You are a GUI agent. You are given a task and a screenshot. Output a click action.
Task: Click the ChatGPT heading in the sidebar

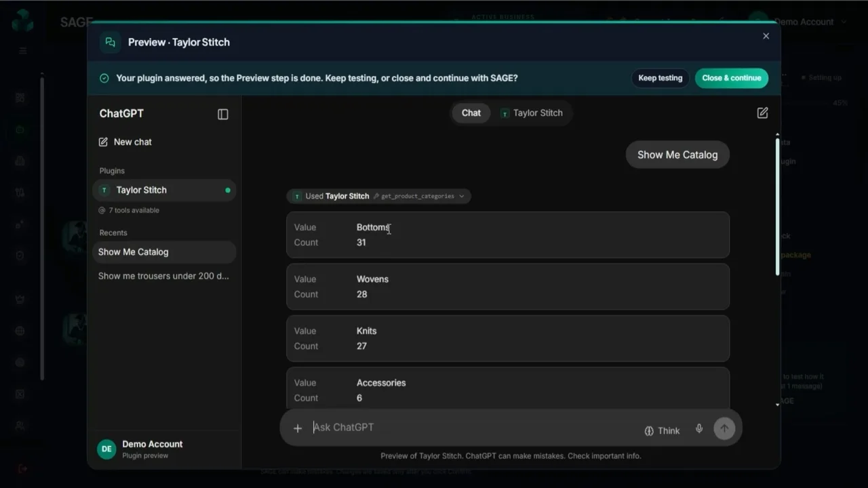(x=121, y=114)
